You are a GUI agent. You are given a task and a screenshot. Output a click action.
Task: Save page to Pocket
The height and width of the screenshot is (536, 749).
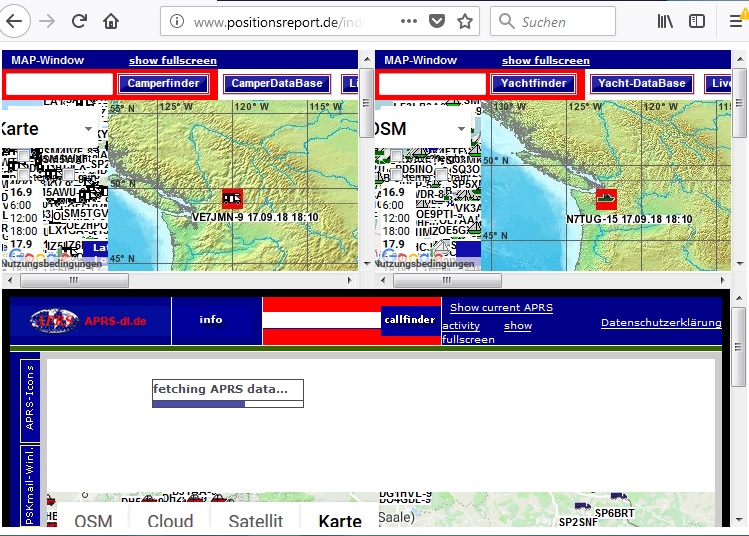tap(437, 21)
